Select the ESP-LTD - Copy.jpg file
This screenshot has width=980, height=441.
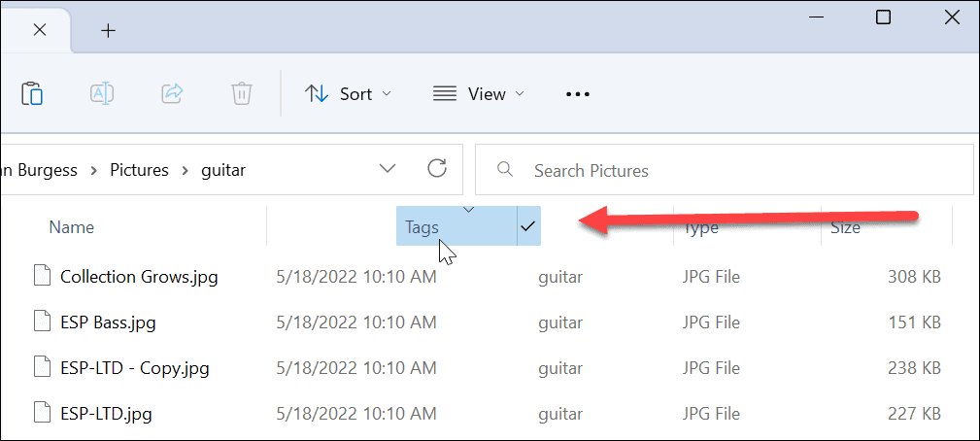coord(134,368)
